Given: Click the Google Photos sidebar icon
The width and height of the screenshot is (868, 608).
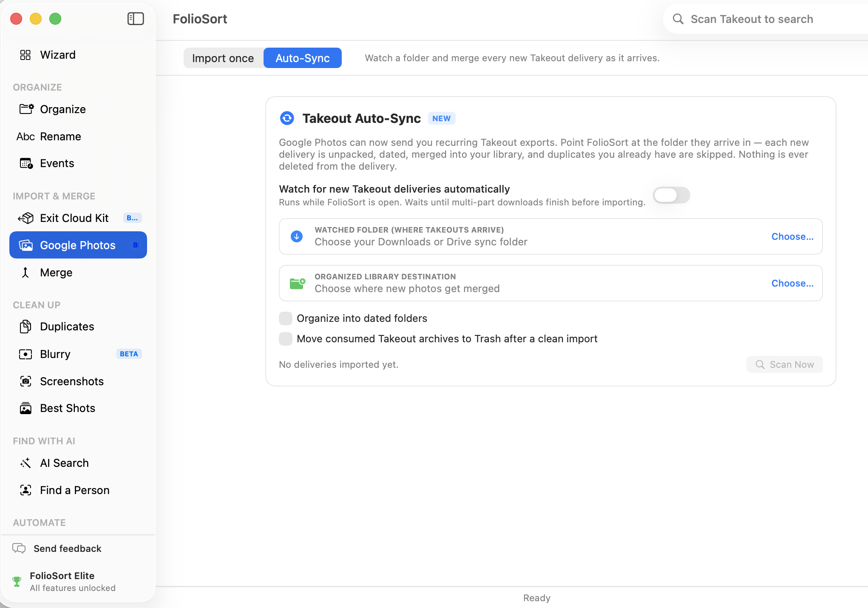Looking at the screenshot, I should 26,245.
